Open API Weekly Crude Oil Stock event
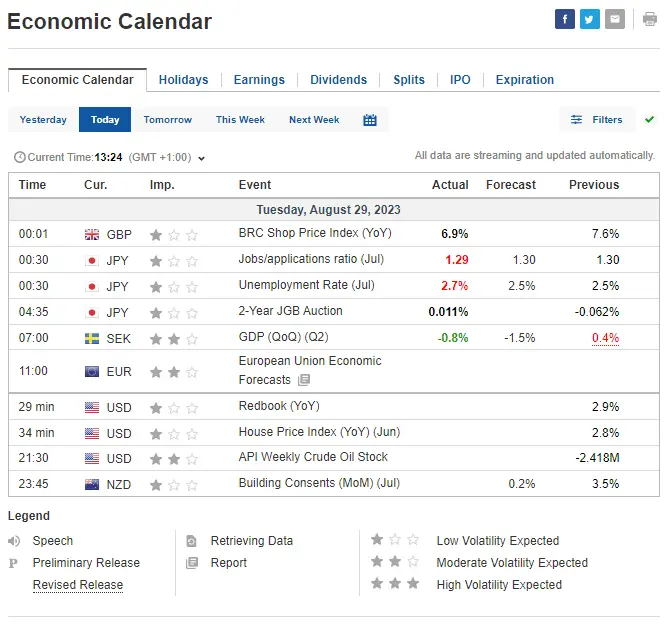Image resolution: width=667 pixels, height=625 pixels. [x=313, y=457]
